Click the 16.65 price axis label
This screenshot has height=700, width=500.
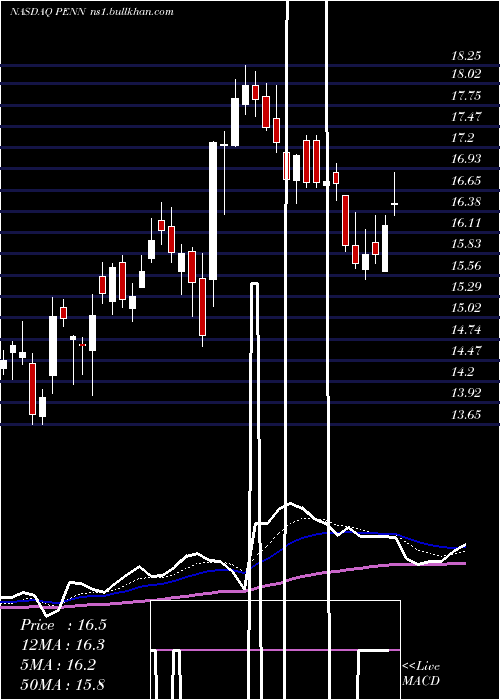click(x=467, y=180)
